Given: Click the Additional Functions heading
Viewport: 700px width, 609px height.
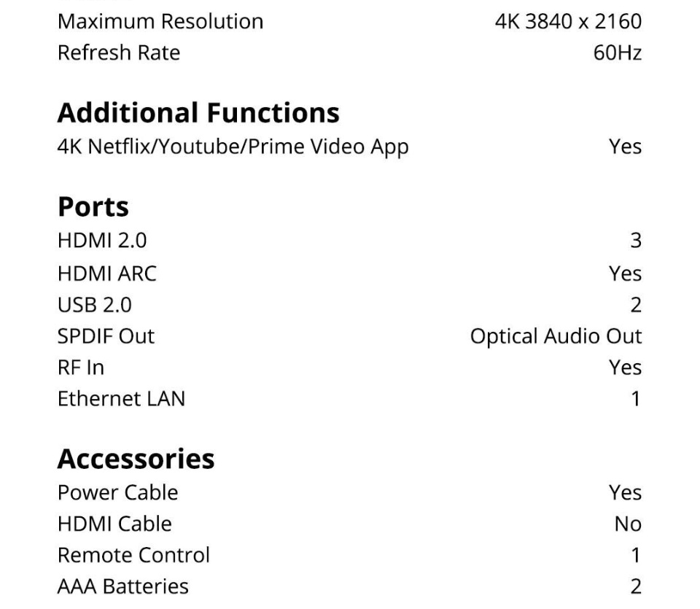Looking at the screenshot, I should click(198, 113).
